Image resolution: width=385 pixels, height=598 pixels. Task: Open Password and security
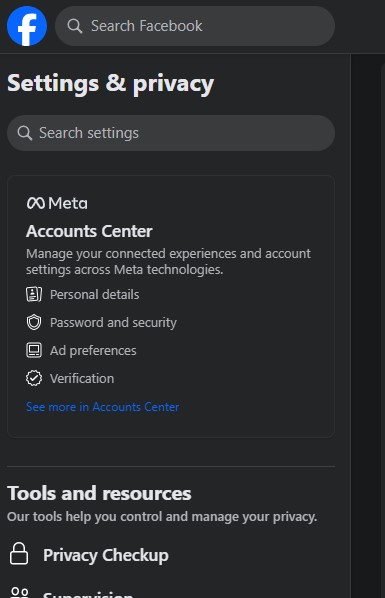pyautogui.click(x=113, y=323)
